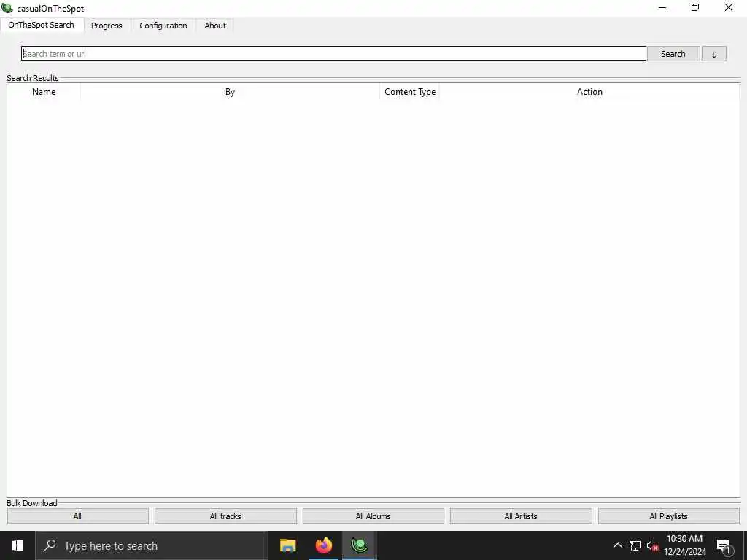Viewport: 747px width, 560px height.
Task: Click the casualOnTheSpot taskbar icon
Action: tap(360, 545)
